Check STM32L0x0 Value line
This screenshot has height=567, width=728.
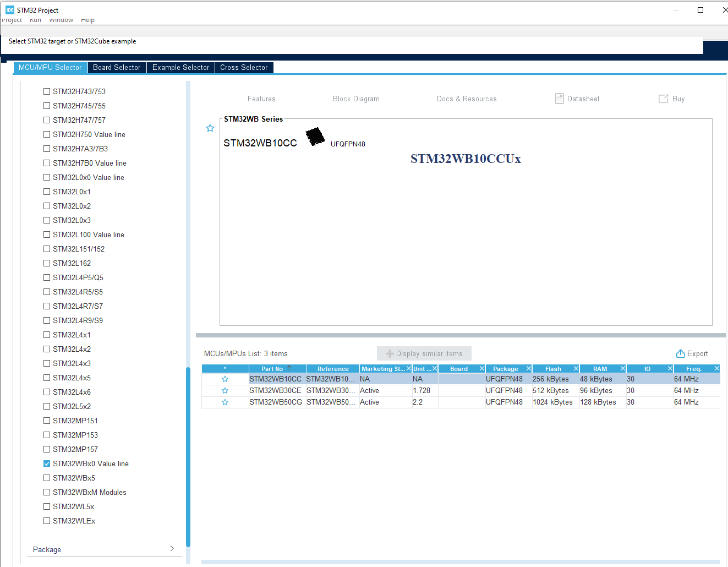tap(47, 177)
